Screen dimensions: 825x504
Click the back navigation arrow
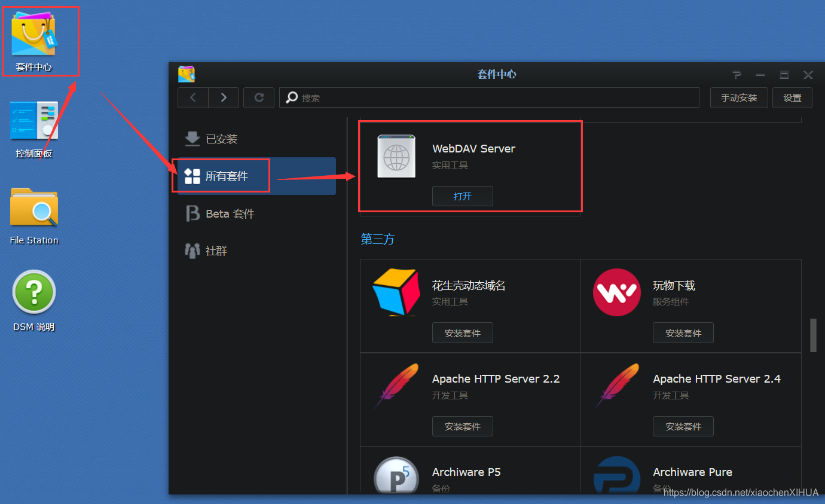[x=193, y=97]
